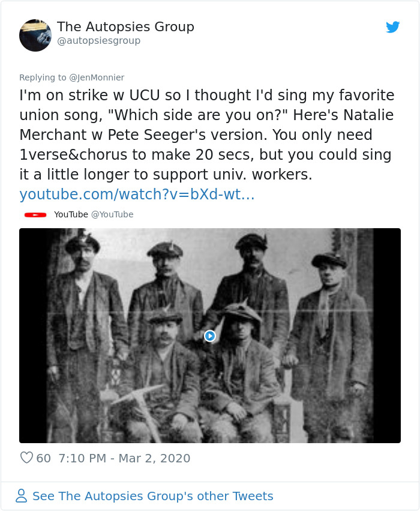This screenshot has height=511, width=420.
Task: Click the 7:10 PM time text
Action: coord(81,458)
